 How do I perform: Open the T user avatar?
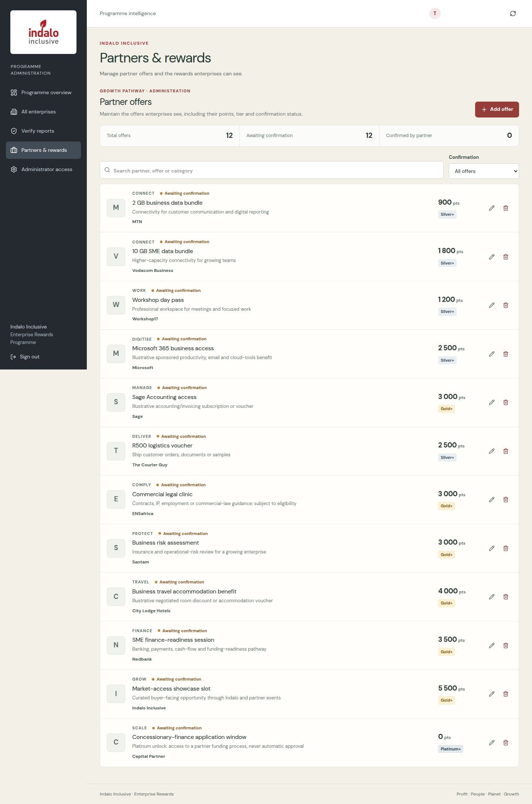435,14
